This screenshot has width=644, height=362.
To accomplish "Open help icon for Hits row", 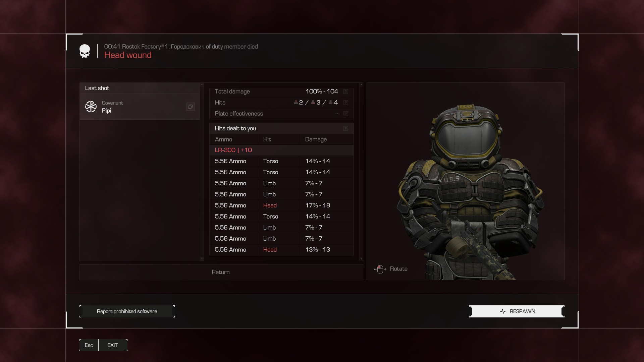I will (346, 103).
